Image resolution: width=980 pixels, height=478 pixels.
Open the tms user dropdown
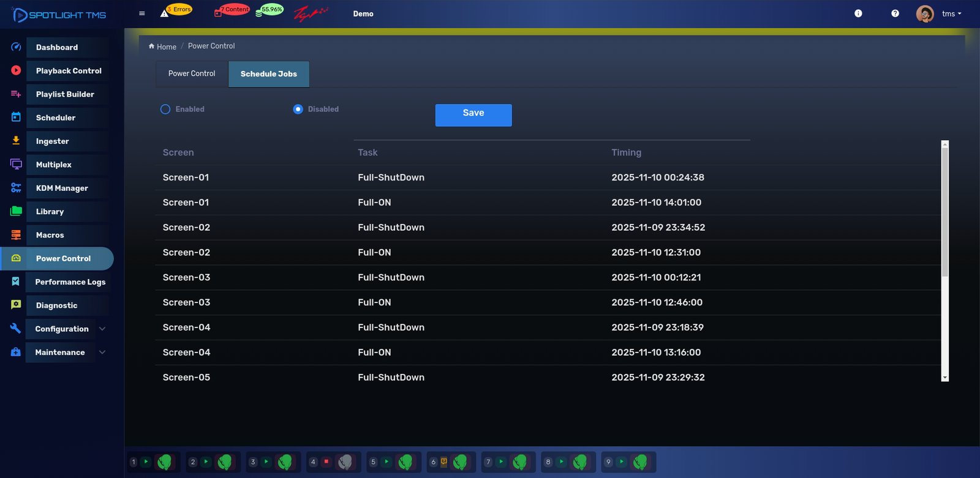click(951, 13)
